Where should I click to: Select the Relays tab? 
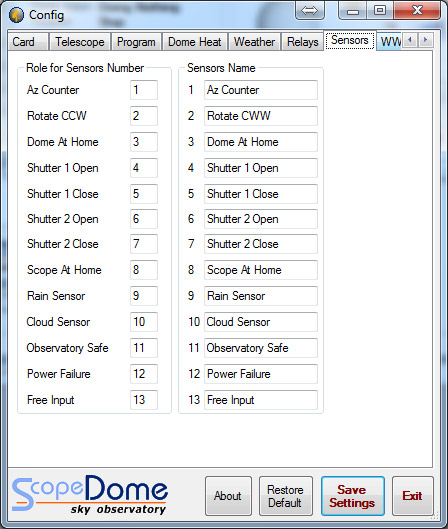303,42
